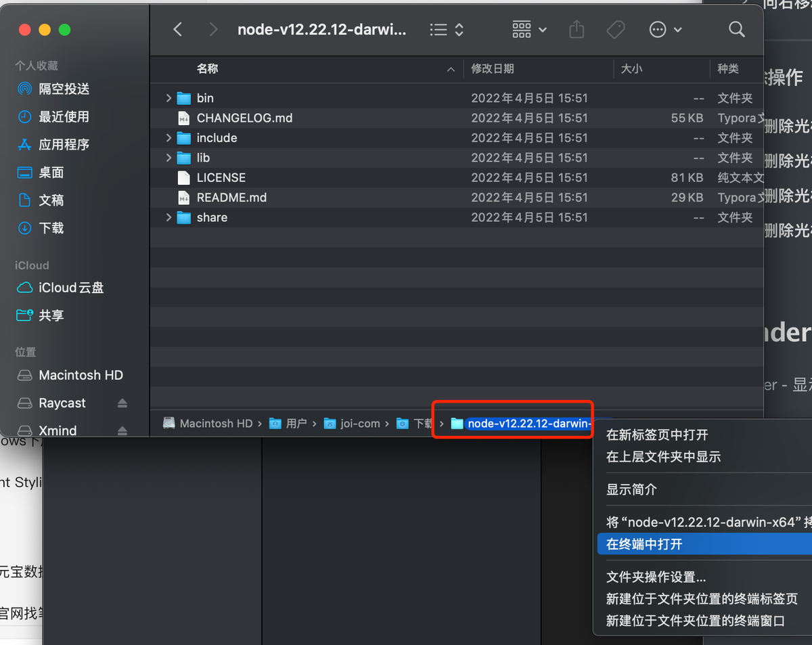Open the list view mode switcher
The height and width of the screenshot is (645, 812).
pos(447,30)
